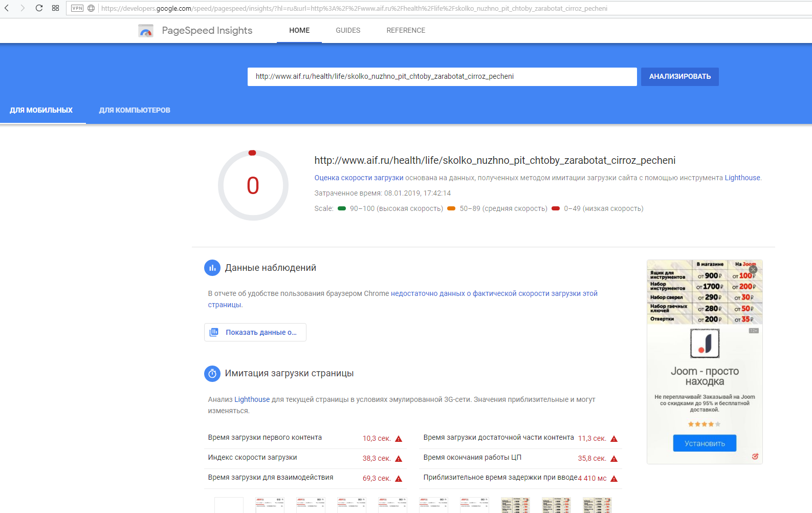Screen dimensions: 812x513
Task: Switch to the ДЛЯ КОМПЬЮТЕРОВ tab
Action: point(135,110)
